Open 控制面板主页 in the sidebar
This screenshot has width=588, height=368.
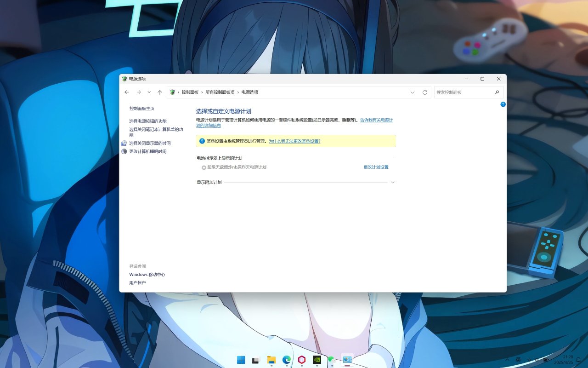142,109
